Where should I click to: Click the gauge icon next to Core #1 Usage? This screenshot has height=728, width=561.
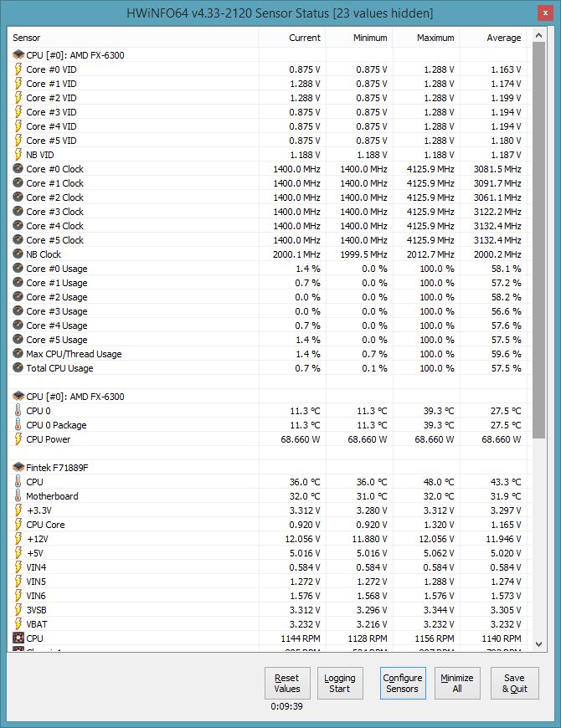(x=18, y=282)
